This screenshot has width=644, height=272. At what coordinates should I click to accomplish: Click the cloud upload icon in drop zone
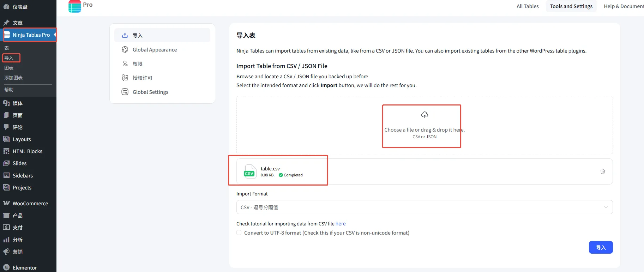425,115
